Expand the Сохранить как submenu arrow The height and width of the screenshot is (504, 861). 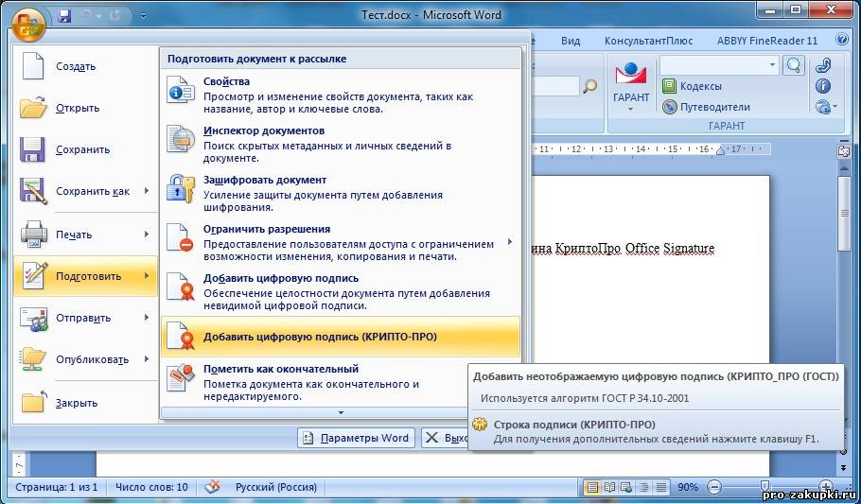point(147,191)
